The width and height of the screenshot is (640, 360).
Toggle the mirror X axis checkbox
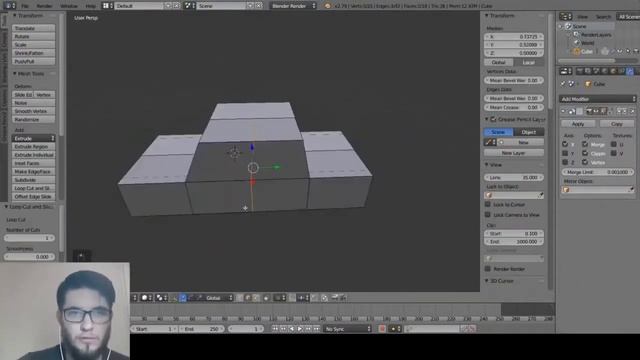click(565, 144)
